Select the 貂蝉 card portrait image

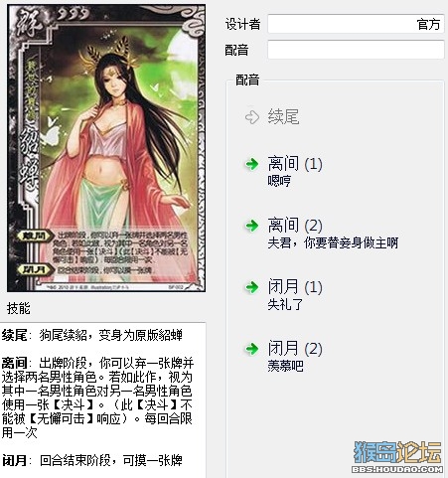pos(106,148)
